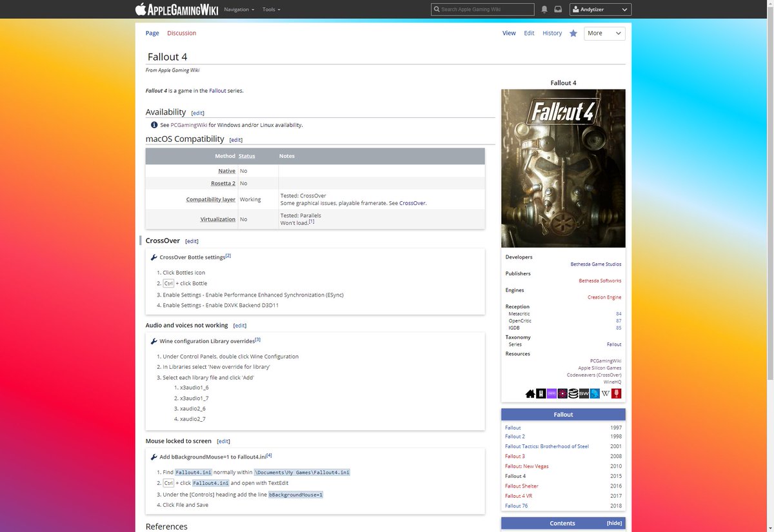The width and height of the screenshot is (774, 532).
Task: Open the Navigation dropdown menu
Action: (x=239, y=10)
